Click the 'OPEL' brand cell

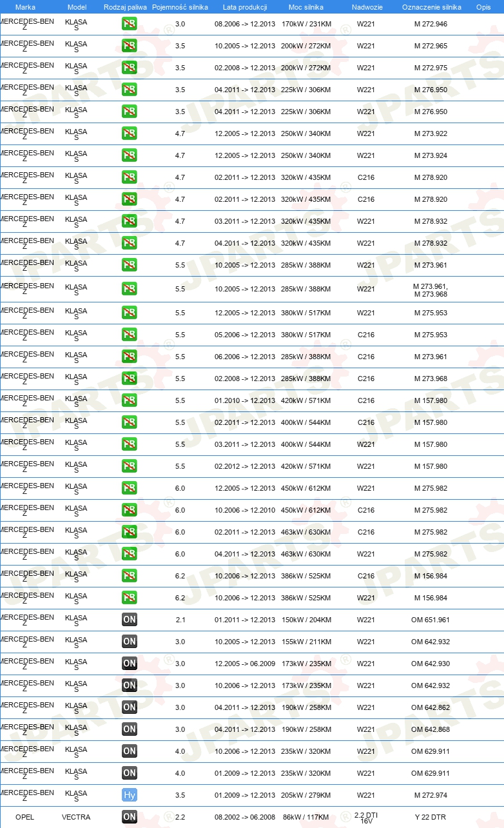coord(25,817)
